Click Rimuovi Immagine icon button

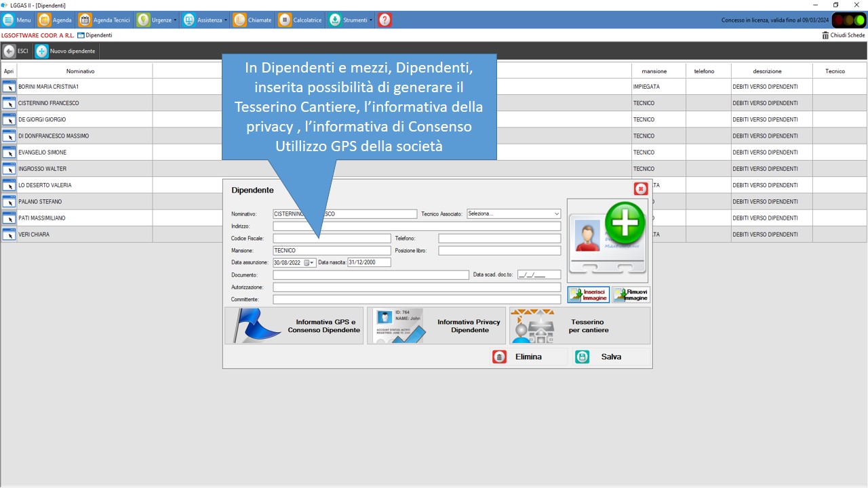[631, 295]
